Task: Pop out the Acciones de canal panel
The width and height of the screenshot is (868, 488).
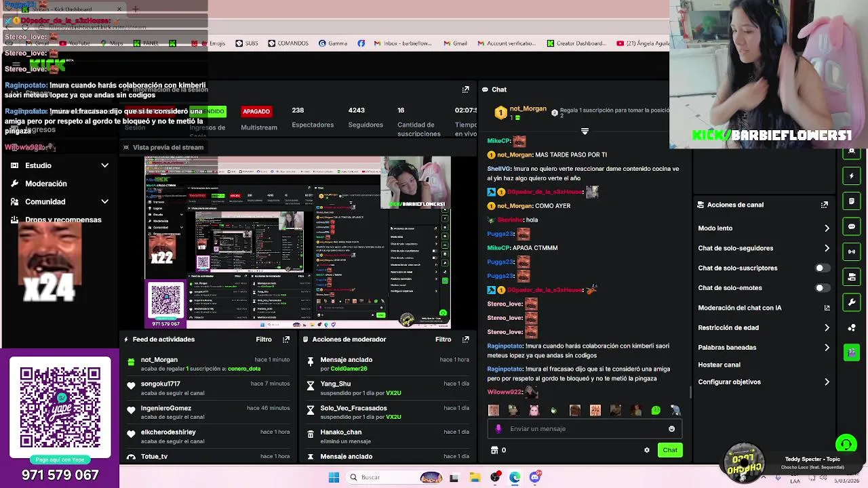Action: coord(825,205)
